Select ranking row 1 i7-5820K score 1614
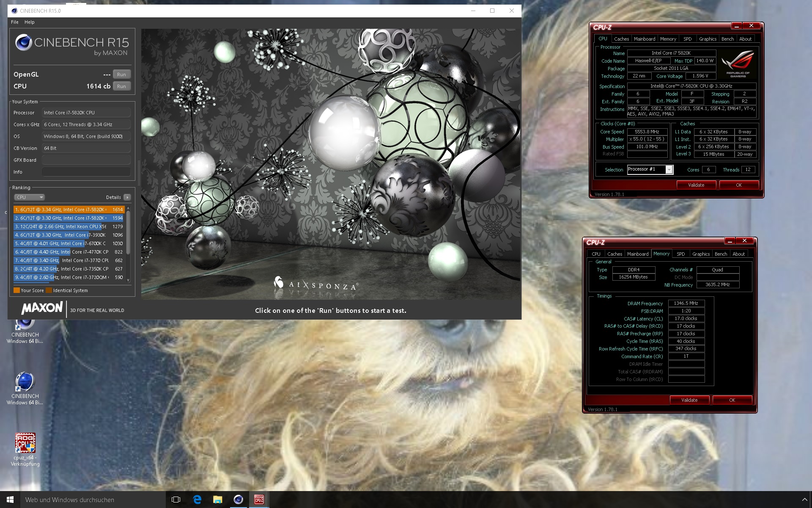The height and width of the screenshot is (508, 812). click(x=69, y=210)
